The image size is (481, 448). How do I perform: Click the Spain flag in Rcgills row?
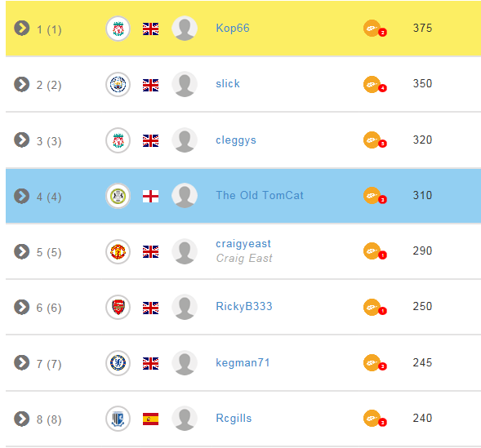click(x=150, y=419)
